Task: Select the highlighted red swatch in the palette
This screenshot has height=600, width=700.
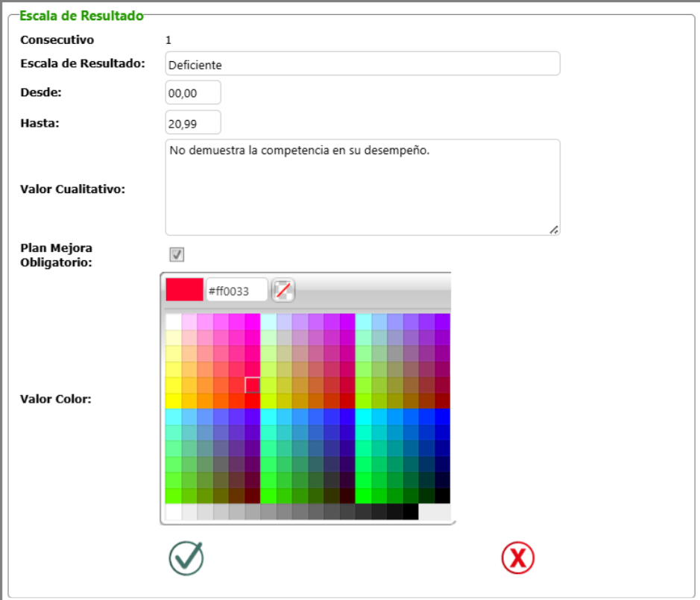Action: [252, 385]
